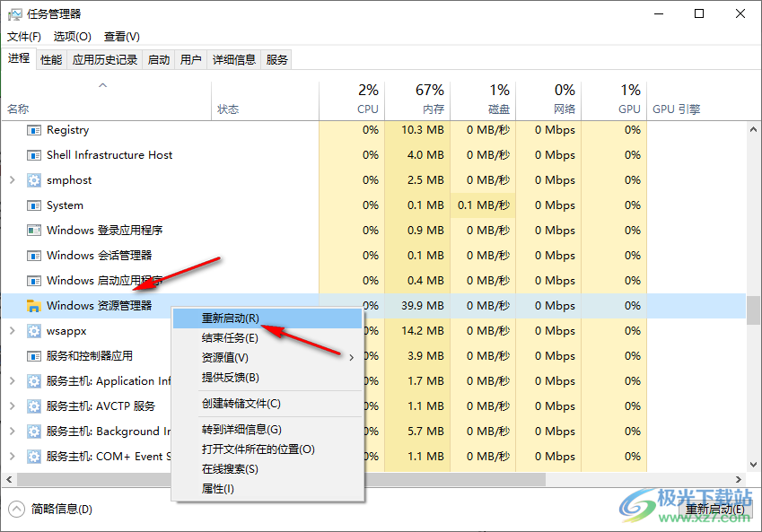Select 提供反馈(B) menu entry
The height and width of the screenshot is (532, 762).
coord(267,378)
